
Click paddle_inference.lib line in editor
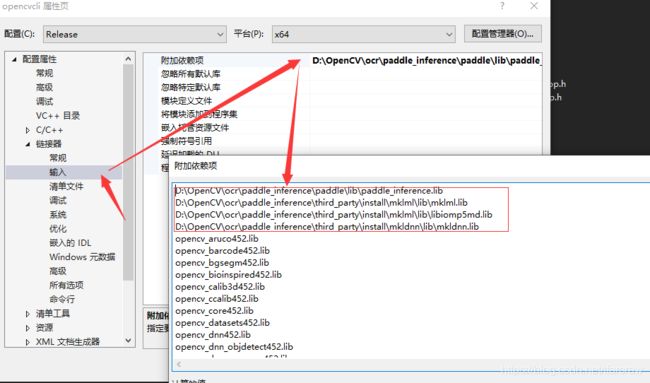(309, 191)
